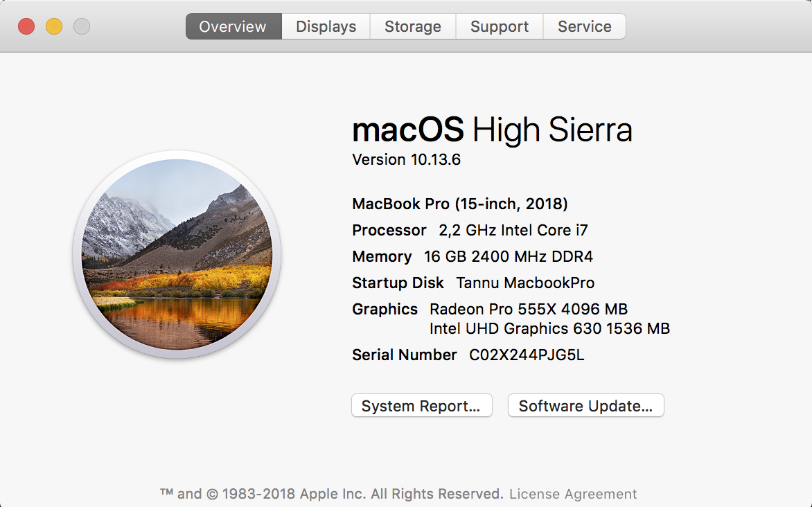The height and width of the screenshot is (507, 812).
Task: Go to the Storage tab
Action: [413, 26]
